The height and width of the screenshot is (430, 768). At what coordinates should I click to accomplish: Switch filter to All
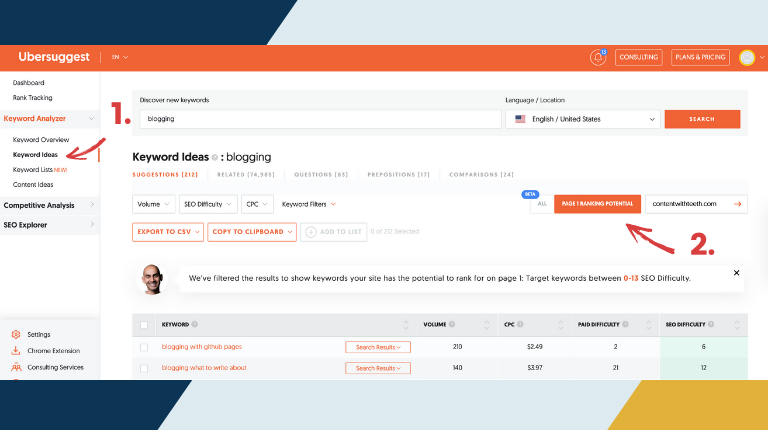point(542,204)
